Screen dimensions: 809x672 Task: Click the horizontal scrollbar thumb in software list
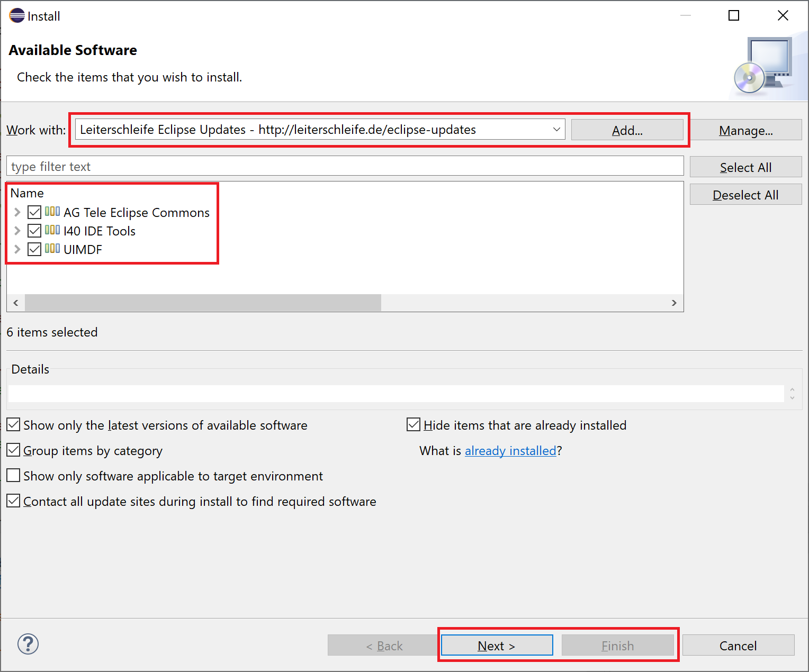(203, 303)
